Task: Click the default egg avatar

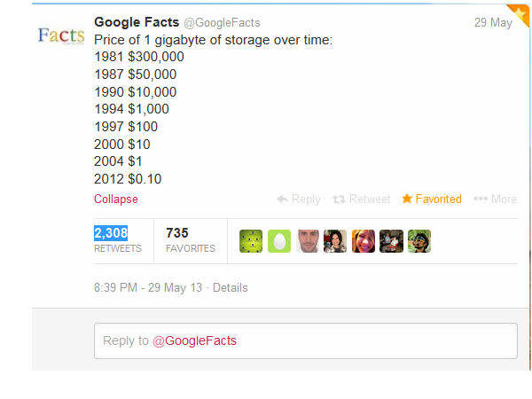Action: [x=279, y=241]
